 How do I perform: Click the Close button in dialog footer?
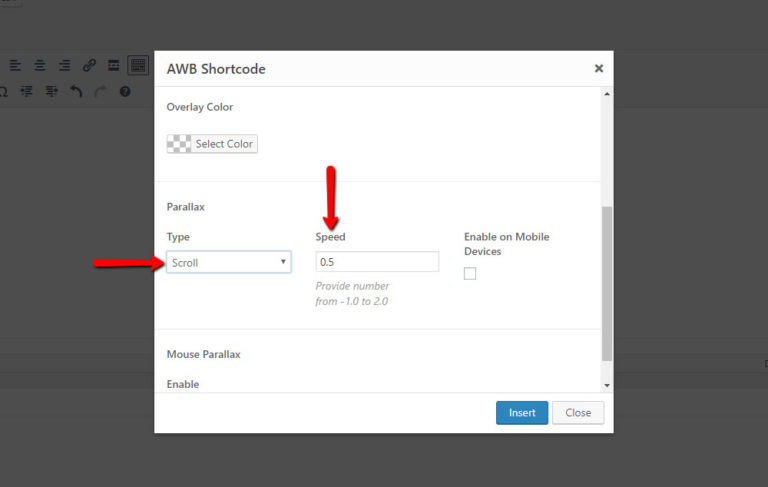pos(578,412)
